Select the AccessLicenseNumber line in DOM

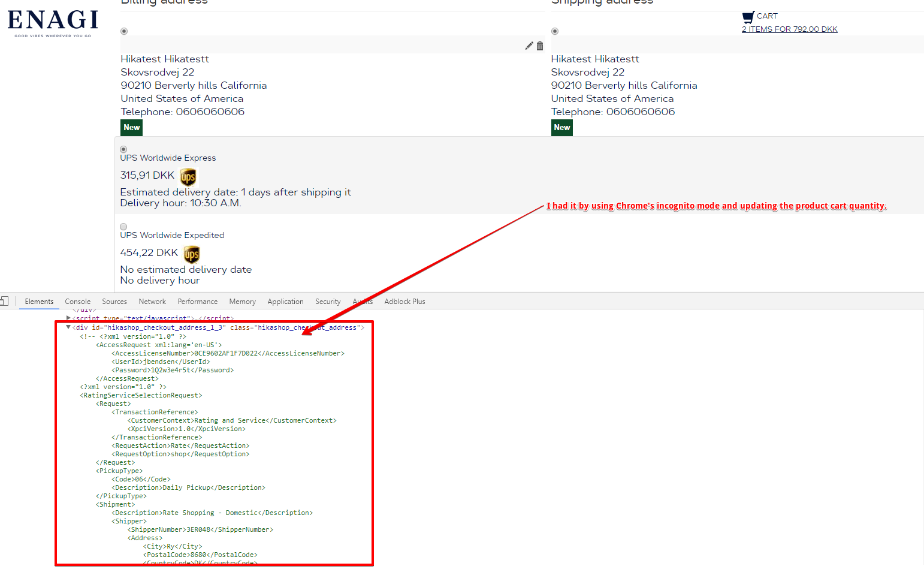[228, 353]
